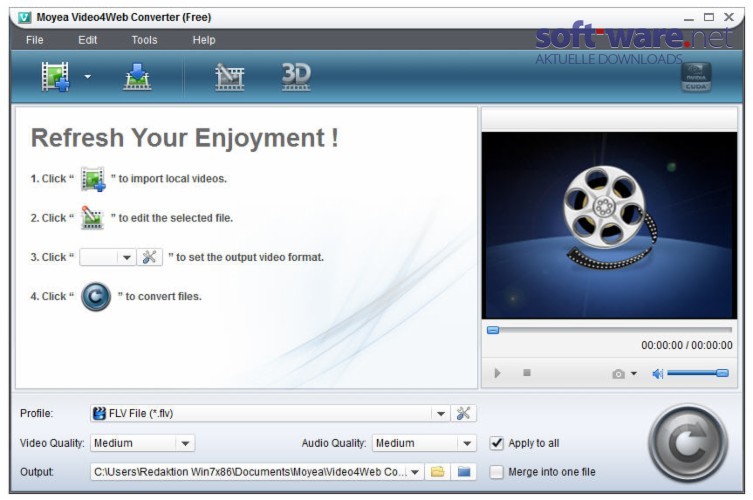The height and width of the screenshot is (500, 753).
Task: Click the 00:00:00 / 00:00:00 time display
Action: tap(687, 345)
